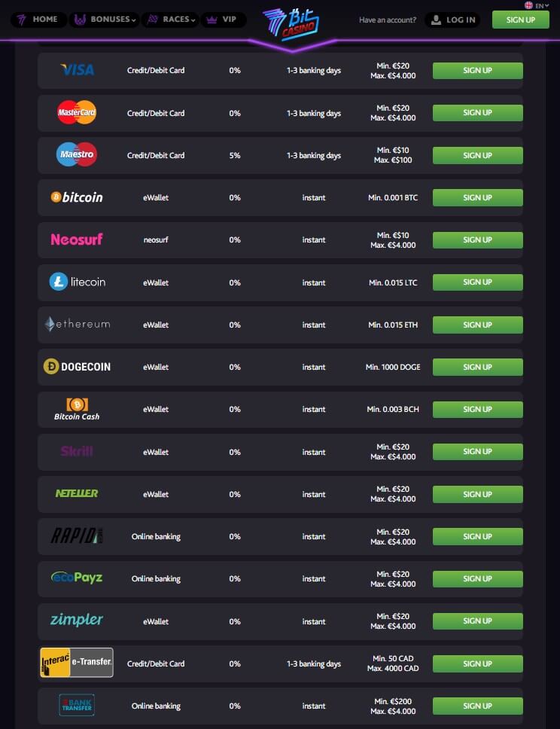This screenshot has width=560, height=729.
Task: Click the Litecoin logo
Action: [77, 282]
